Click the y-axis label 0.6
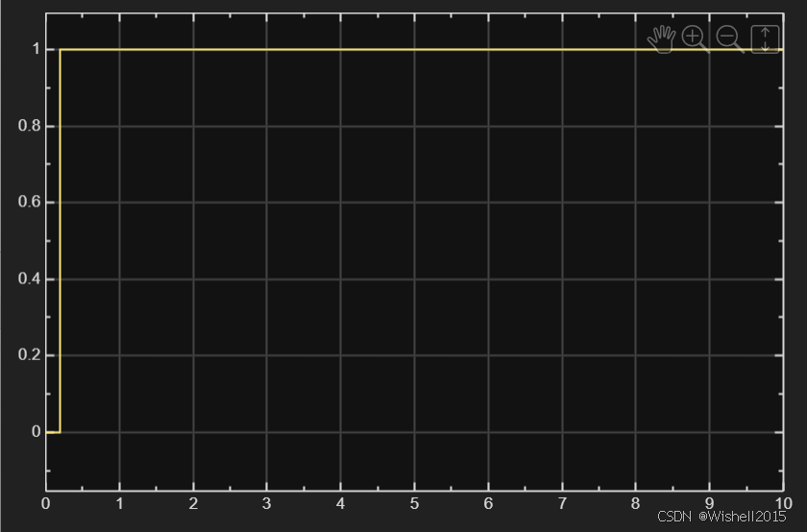 click(x=30, y=202)
